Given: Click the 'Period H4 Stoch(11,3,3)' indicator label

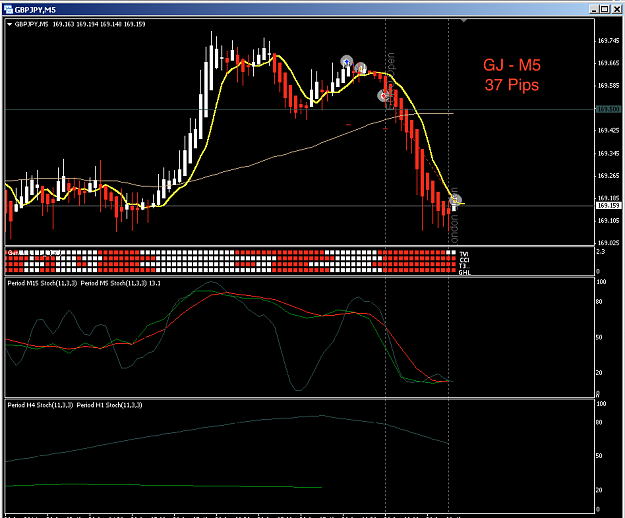Looking at the screenshot, I should (x=40, y=405).
